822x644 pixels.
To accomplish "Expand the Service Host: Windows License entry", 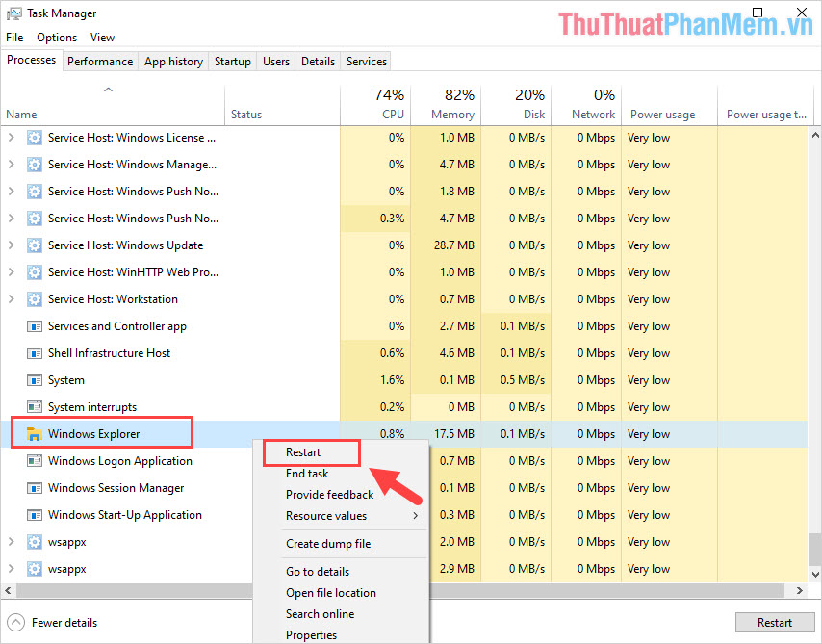I will tap(12, 138).
